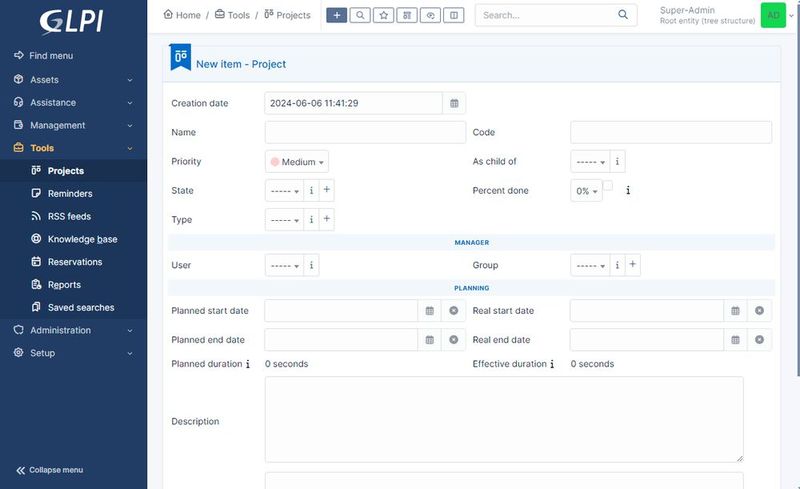Open the State dropdown
Screen dimensions: 800x489
pos(284,191)
